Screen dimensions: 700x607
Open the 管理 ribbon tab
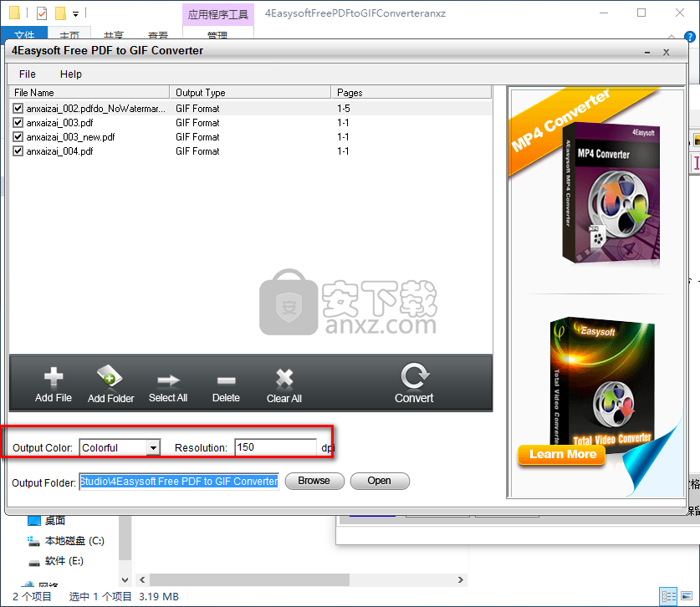coord(217,33)
